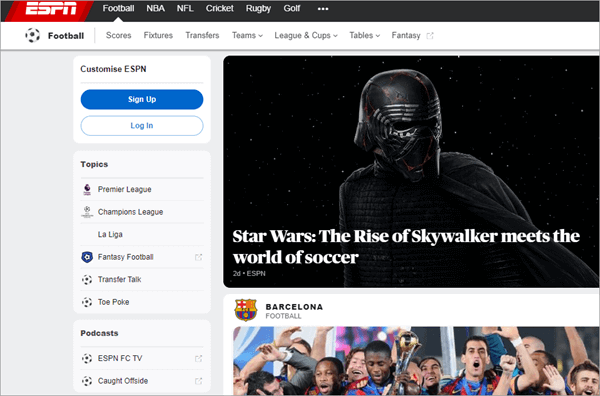Click the Fantasy Football shield icon

[x=87, y=257]
